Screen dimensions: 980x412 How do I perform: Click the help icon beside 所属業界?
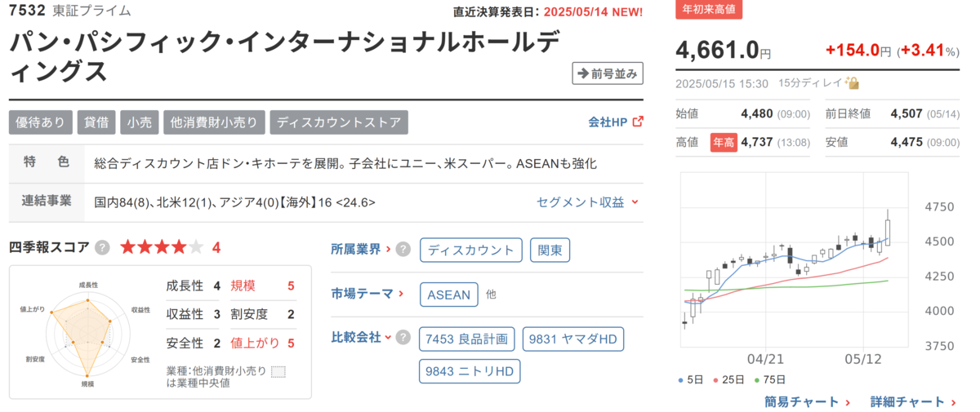[x=403, y=250]
